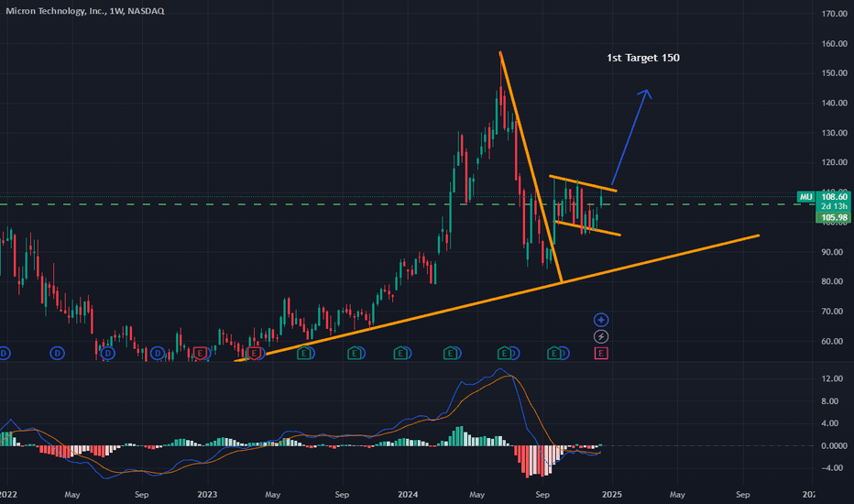Open green earnings E marker near September 2024
The width and height of the screenshot is (854, 504).
pos(553,354)
